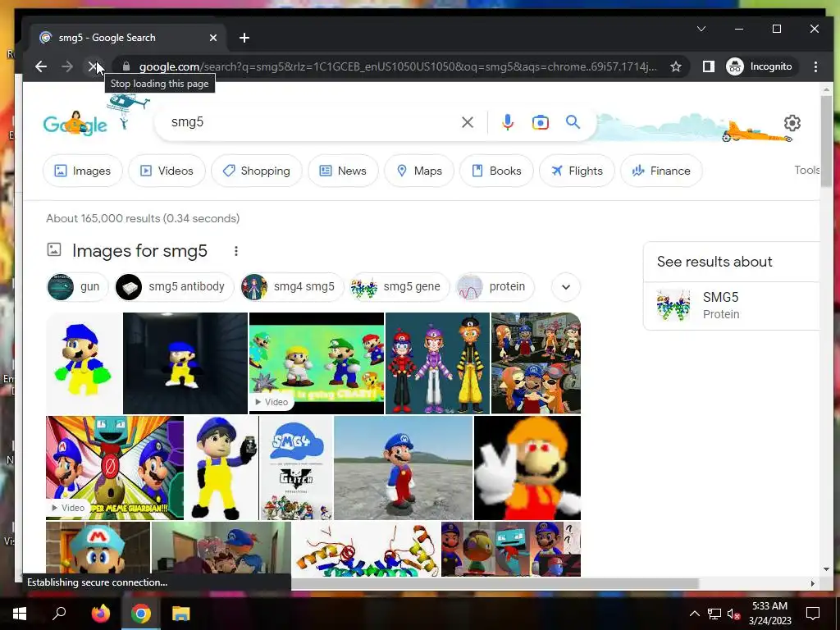This screenshot has width=840, height=630.
Task: Close the smg5 Google Search tab
Action: pos(213,38)
